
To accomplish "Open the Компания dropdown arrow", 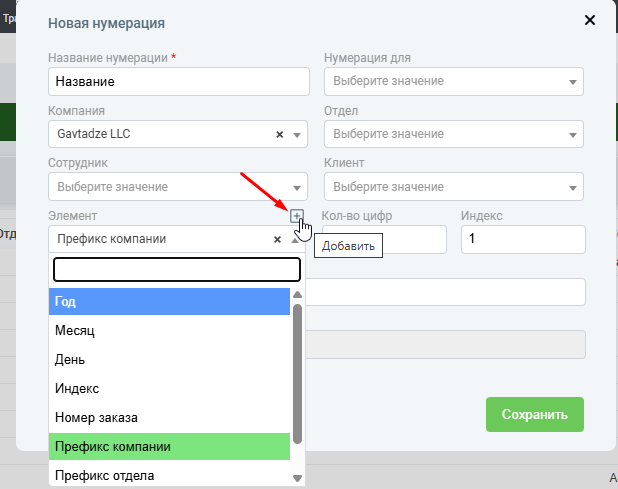I will 297,135.
